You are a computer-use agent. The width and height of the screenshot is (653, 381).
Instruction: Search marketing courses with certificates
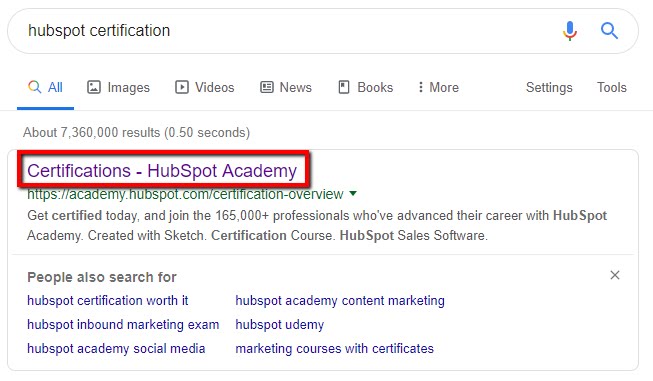[334, 349]
